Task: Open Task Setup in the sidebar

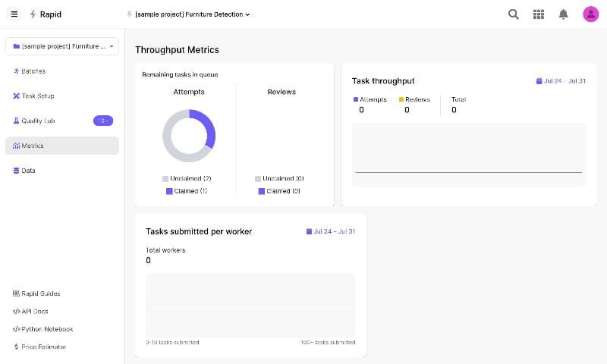Action: coord(62,96)
